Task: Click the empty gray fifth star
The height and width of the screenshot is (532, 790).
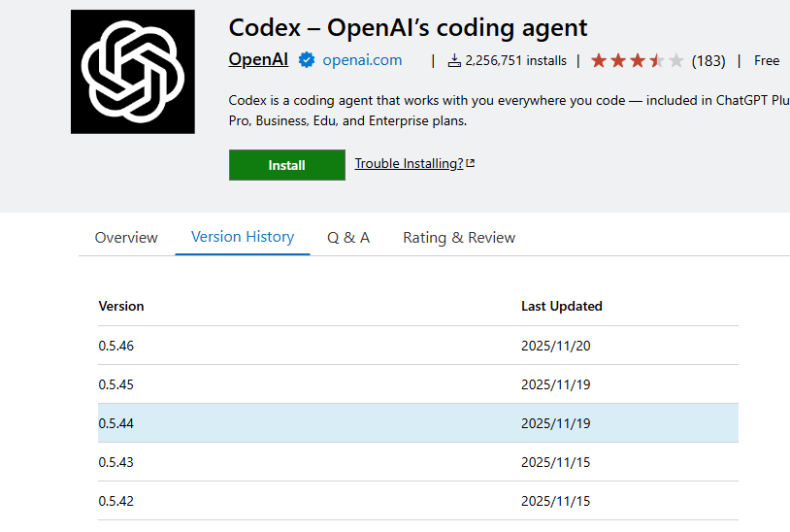Action: pos(675,60)
